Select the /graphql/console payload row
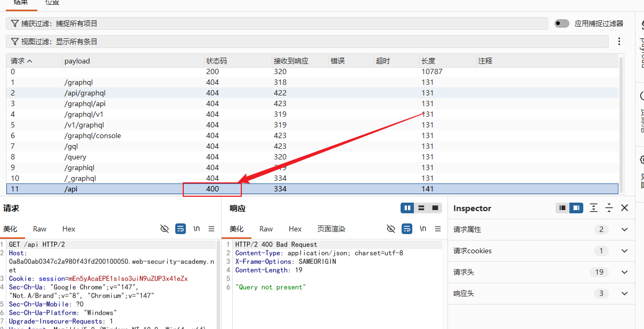The width and height of the screenshot is (644, 329). (312, 135)
